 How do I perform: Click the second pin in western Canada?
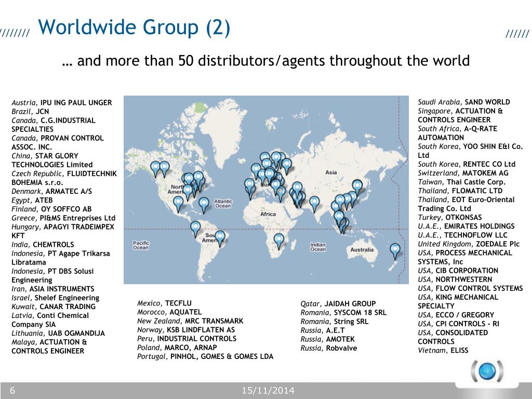(165, 169)
